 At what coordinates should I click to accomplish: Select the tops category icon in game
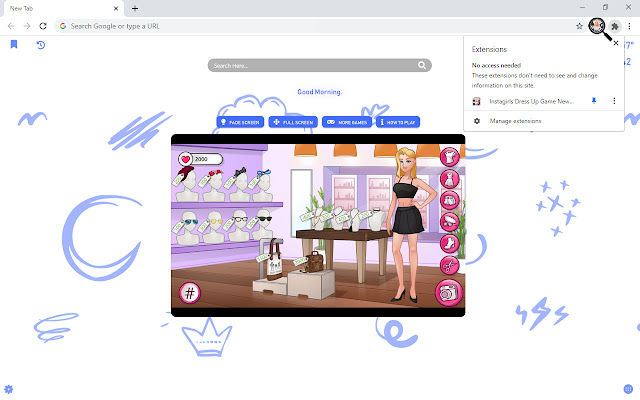click(449, 157)
